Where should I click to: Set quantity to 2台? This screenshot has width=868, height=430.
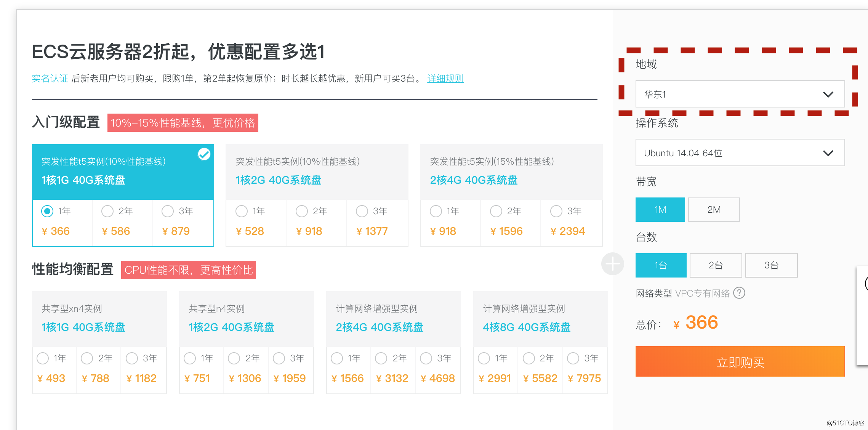pos(716,265)
